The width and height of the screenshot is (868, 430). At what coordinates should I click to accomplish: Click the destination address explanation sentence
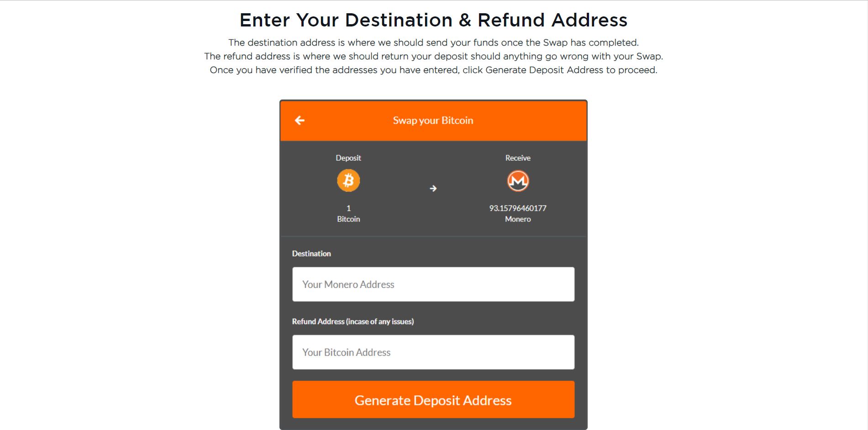click(x=434, y=42)
